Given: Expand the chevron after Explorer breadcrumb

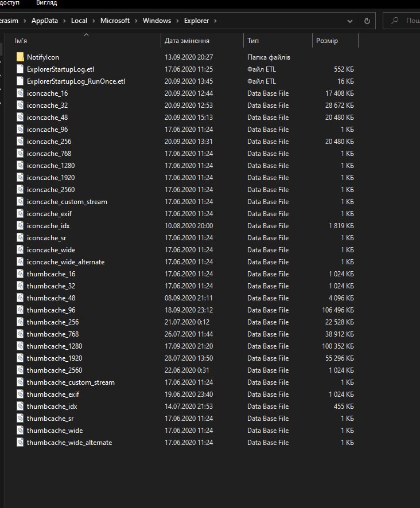Looking at the screenshot, I should click(x=215, y=21).
